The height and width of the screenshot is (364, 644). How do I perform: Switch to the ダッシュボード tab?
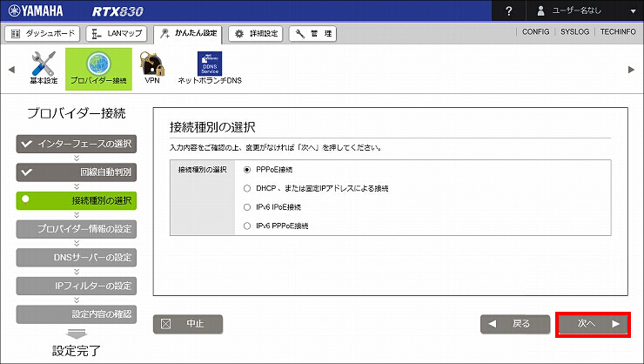[x=43, y=34]
